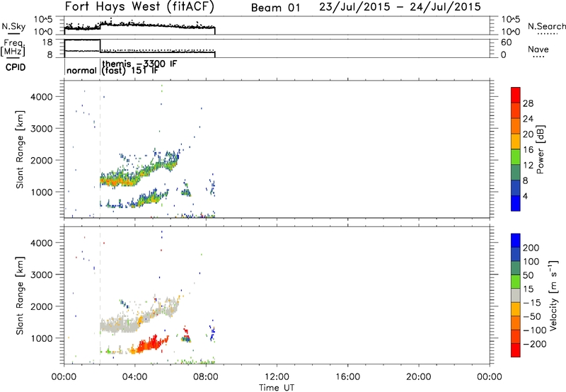The image size is (566, 392).
Task: Click the gray segment of Velocity color bar
Action: click(x=516, y=295)
